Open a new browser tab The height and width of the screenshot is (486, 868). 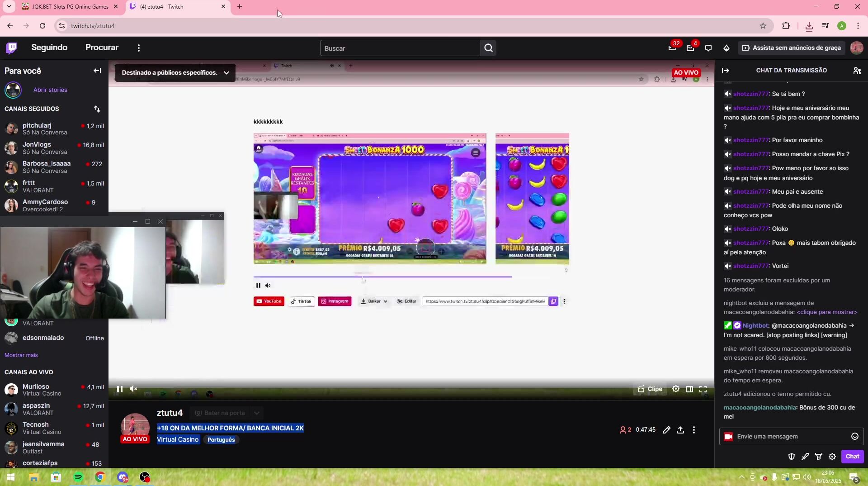pyautogui.click(x=240, y=7)
